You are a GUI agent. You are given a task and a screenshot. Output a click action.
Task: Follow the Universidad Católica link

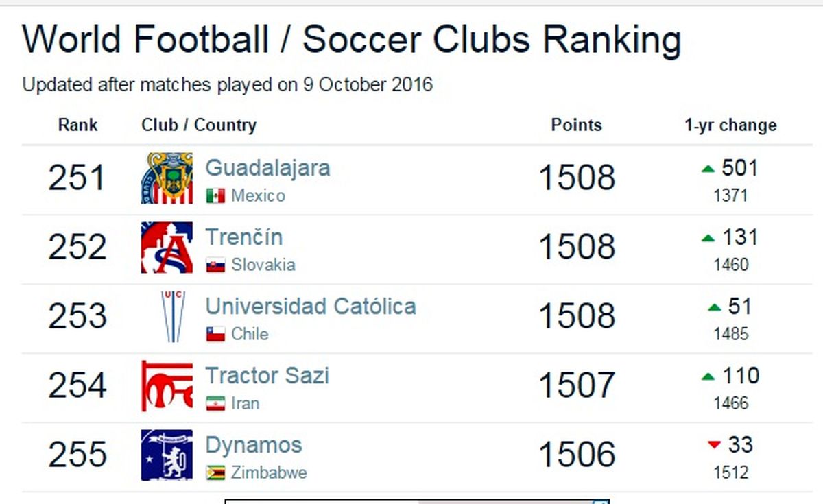[310, 306]
